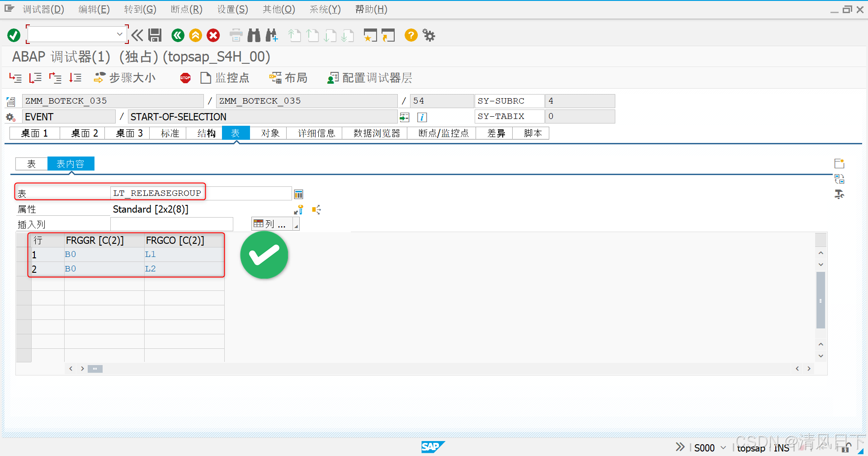Click the Step Into (single step) icon
The width and height of the screenshot is (868, 456).
(x=15, y=78)
